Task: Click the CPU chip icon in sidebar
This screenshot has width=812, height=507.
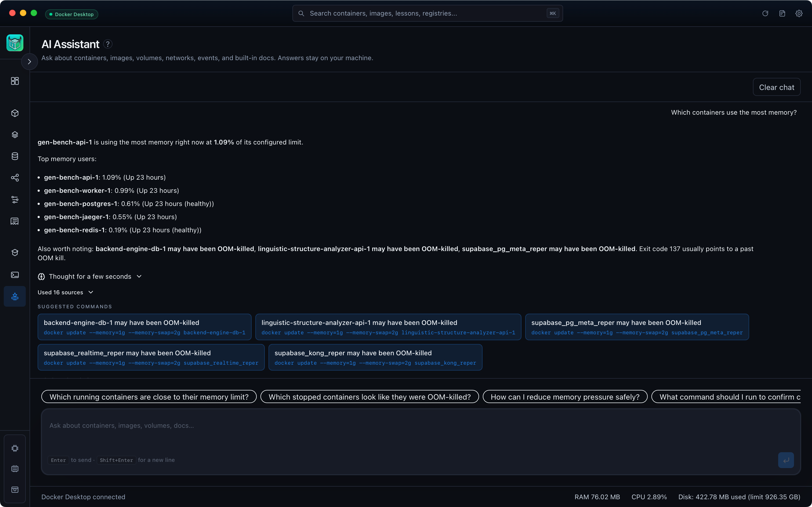Action: [15, 448]
